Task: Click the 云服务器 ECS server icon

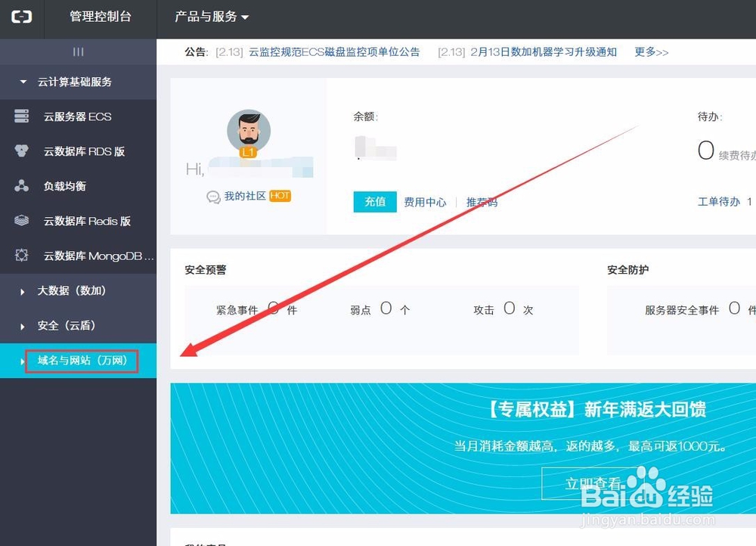Action: (x=22, y=116)
